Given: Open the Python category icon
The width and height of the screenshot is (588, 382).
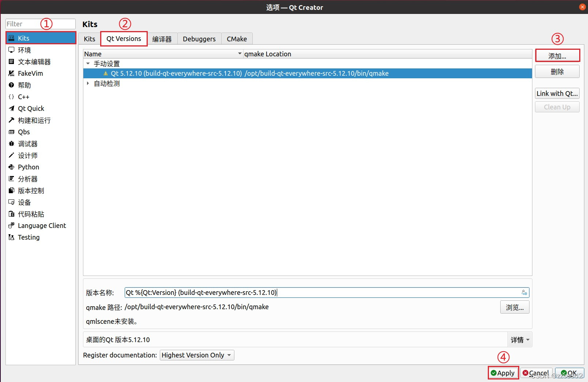Looking at the screenshot, I should tap(11, 167).
